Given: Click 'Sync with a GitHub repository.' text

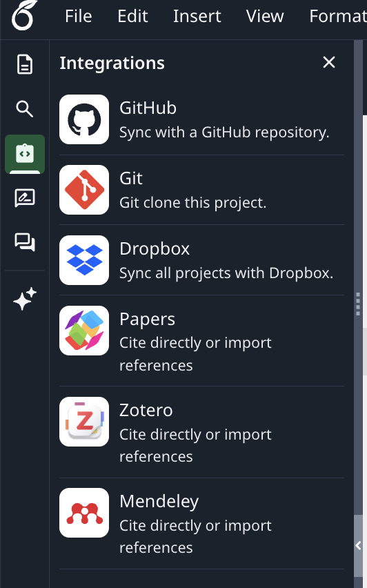Looking at the screenshot, I should (x=224, y=133).
